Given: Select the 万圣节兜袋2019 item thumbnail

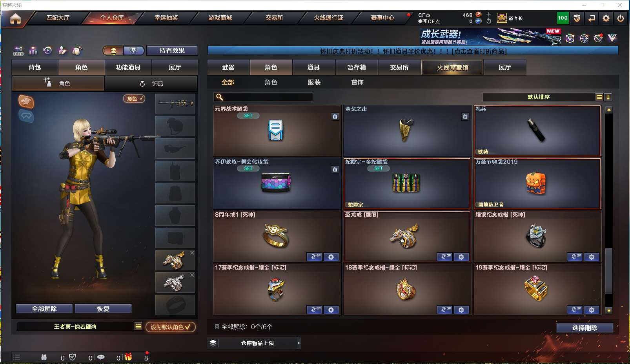Looking at the screenshot, I should [x=537, y=183].
